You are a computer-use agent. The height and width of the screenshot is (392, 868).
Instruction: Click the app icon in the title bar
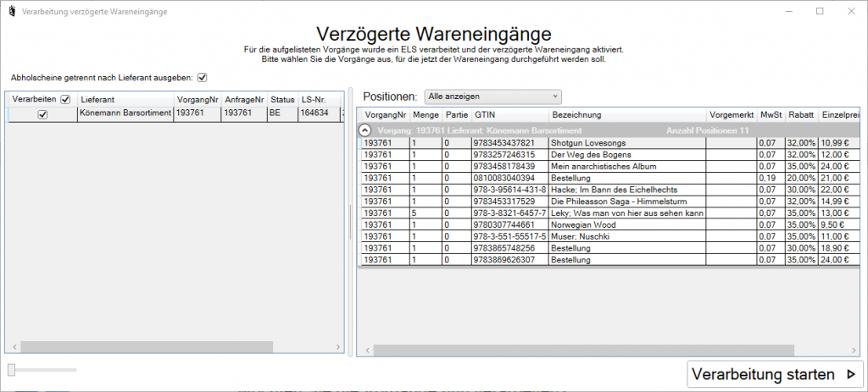[x=10, y=12]
